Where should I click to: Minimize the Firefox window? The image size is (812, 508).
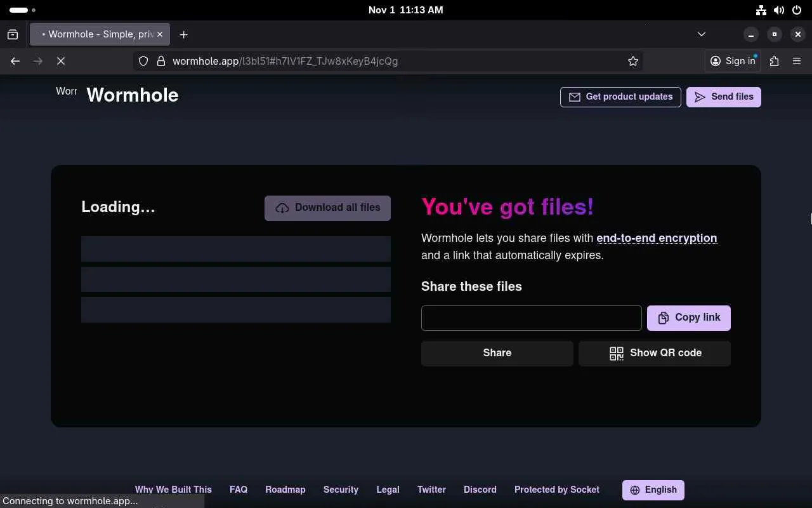(x=751, y=34)
